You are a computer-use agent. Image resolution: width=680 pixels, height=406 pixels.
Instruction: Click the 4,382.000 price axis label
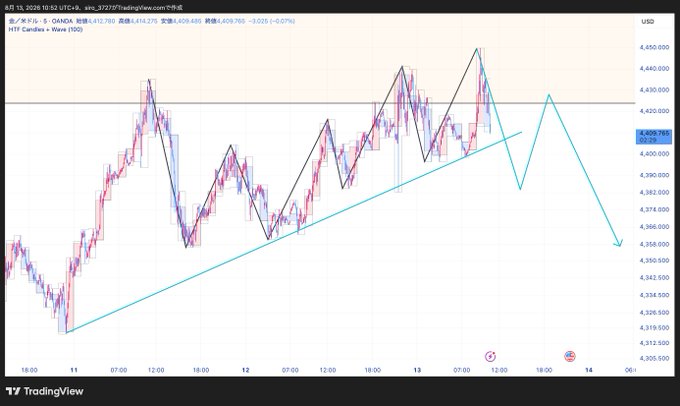pos(654,192)
